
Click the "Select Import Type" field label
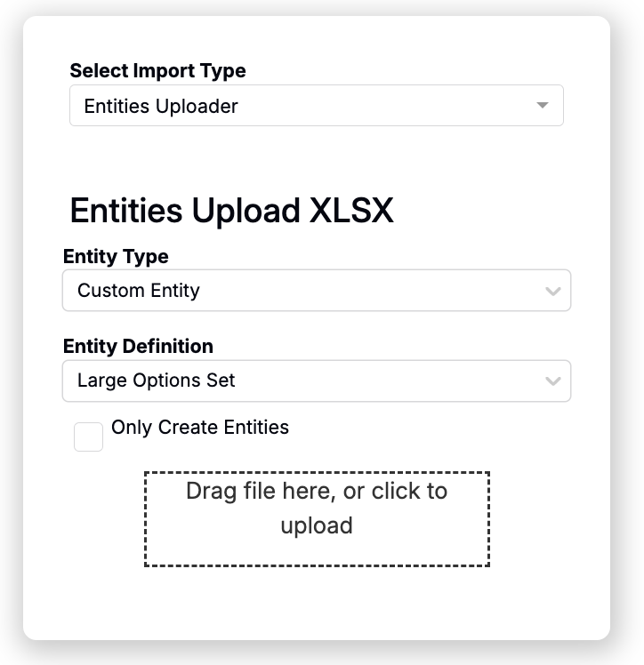tap(157, 70)
